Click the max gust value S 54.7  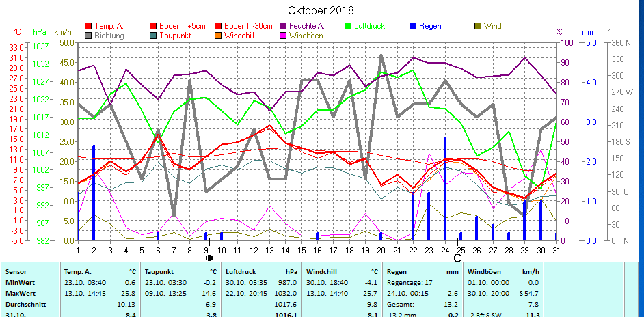tap(528, 294)
